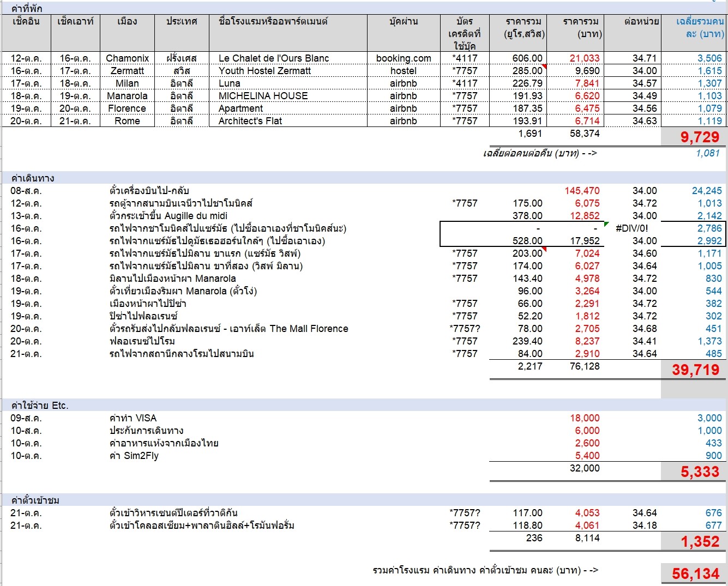Click the 1,081 per-night average cell
Viewport: 728px width, 586px height.
pos(694,153)
